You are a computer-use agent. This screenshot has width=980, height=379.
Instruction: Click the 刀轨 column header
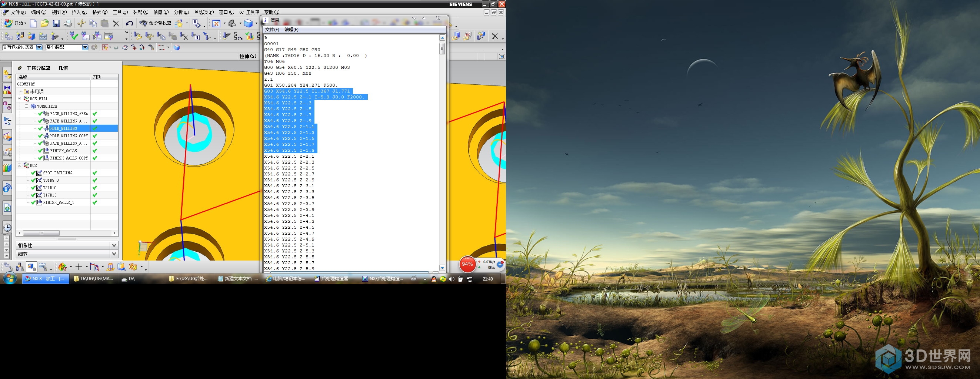[104, 77]
